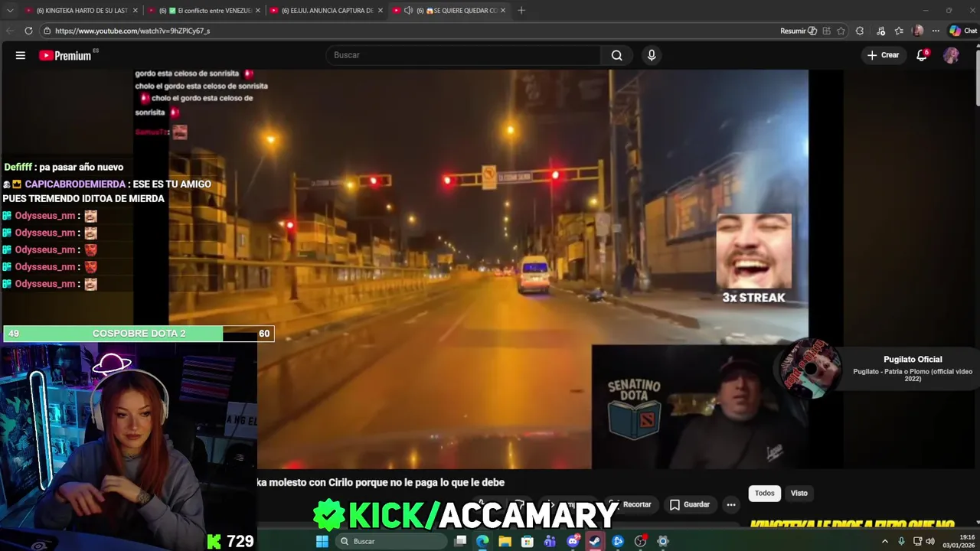The image size is (980, 551).
Task: Go to YouTube Premium home logo
Action: point(66,55)
